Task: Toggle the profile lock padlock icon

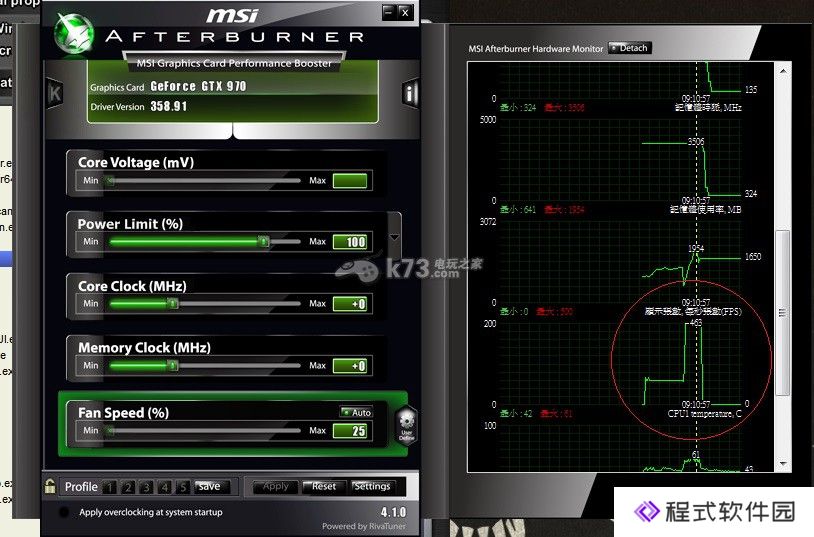Action: pos(50,486)
